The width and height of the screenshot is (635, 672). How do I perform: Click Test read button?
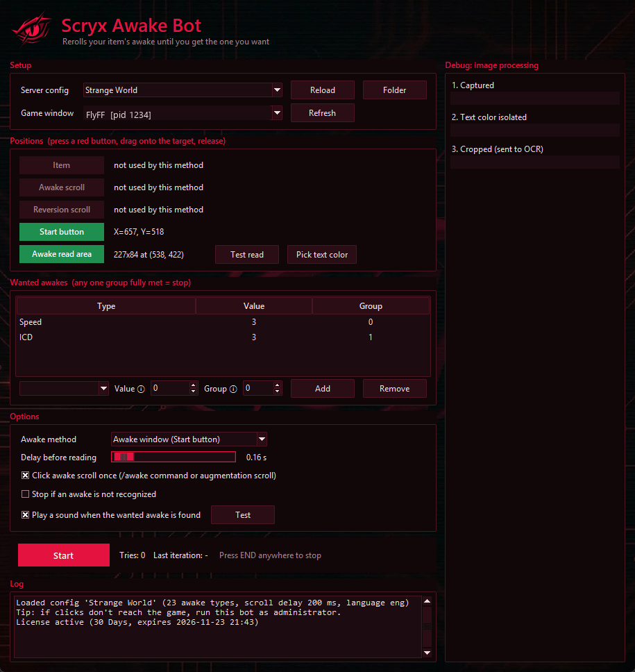247,255
